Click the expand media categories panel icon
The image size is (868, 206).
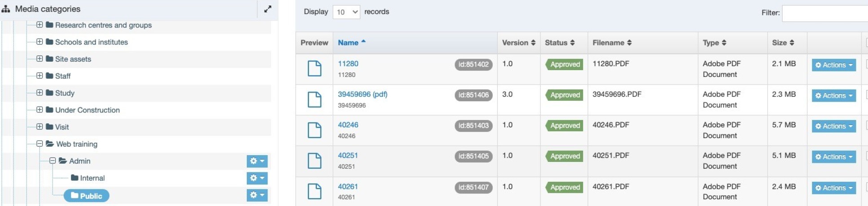pyautogui.click(x=267, y=9)
